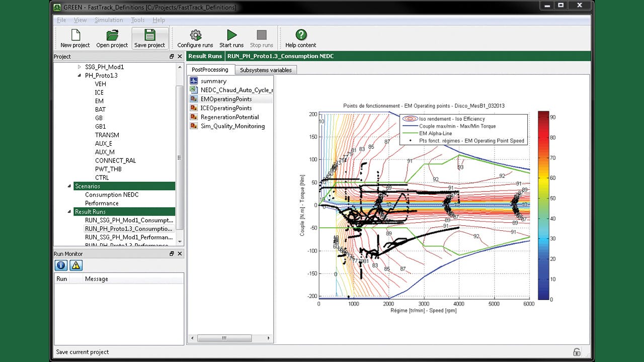
Task: Open Help content question mark icon
Action: click(x=301, y=35)
